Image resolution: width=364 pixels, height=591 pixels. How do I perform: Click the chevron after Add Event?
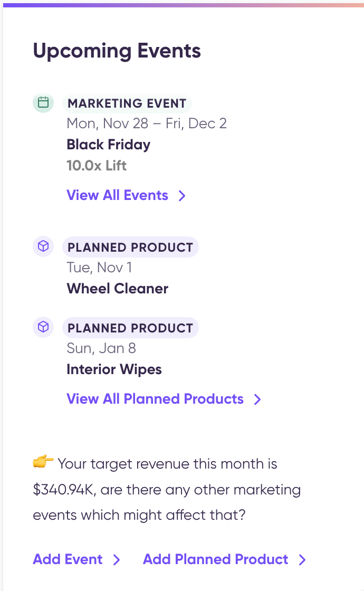tap(117, 560)
